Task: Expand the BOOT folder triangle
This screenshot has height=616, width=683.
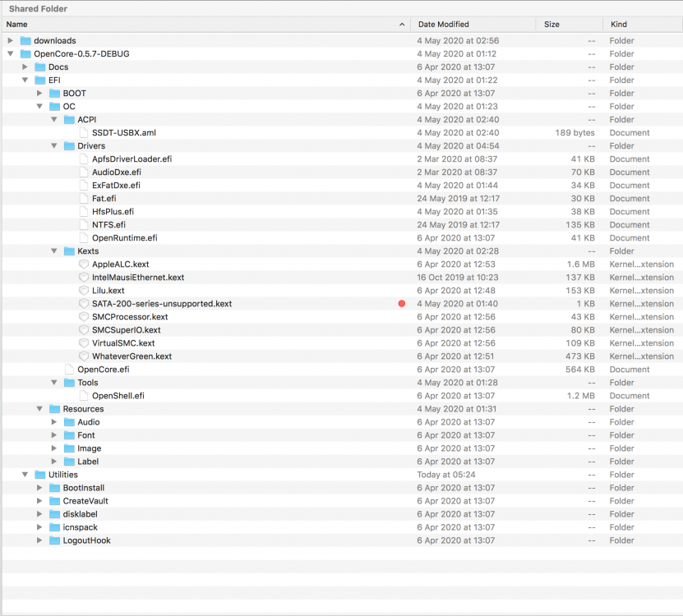Action: 39,93
